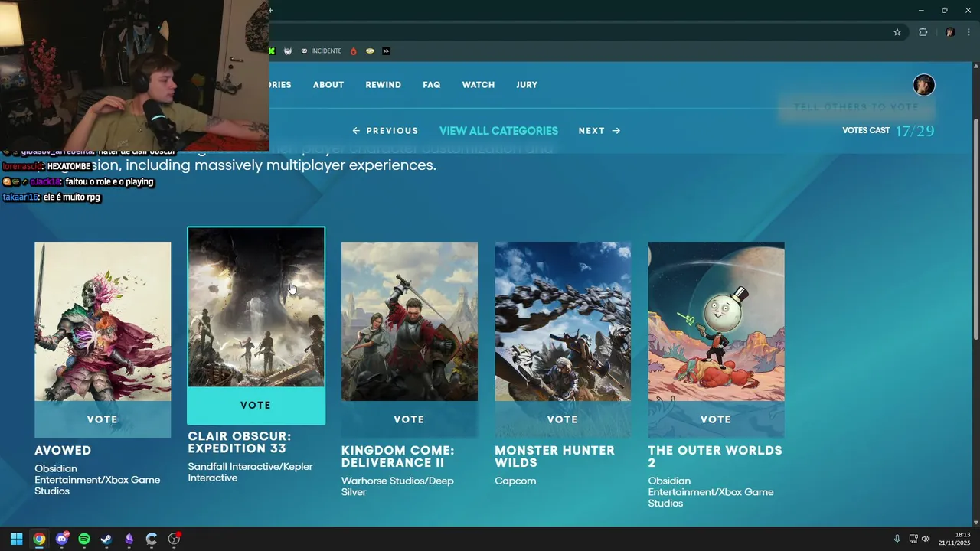The width and height of the screenshot is (980, 551).
Task: Open a new browser tab
Action: pyautogui.click(x=270, y=10)
